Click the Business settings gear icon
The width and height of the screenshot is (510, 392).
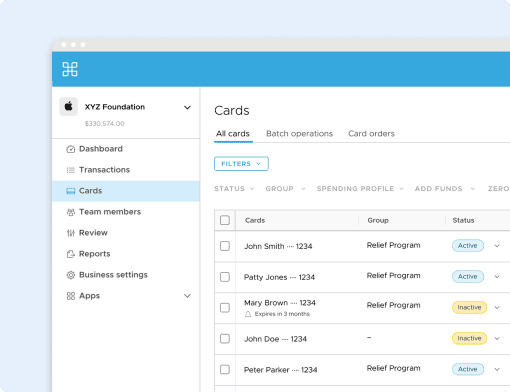pyautogui.click(x=71, y=275)
